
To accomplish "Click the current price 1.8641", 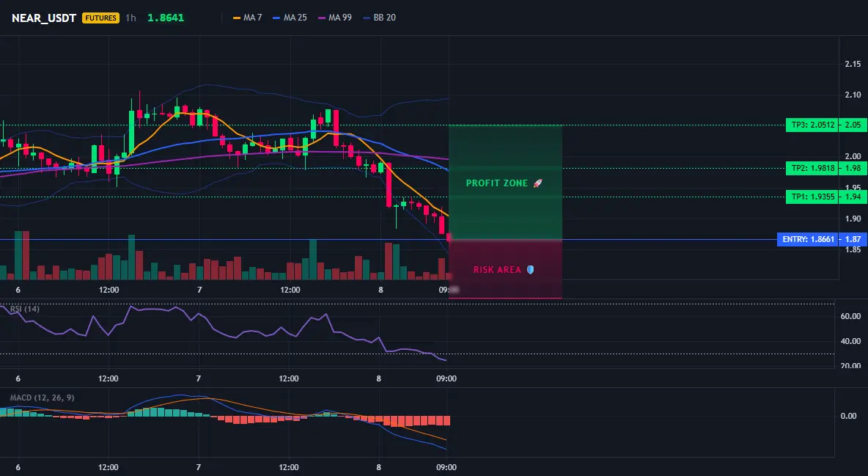I will [166, 18].
